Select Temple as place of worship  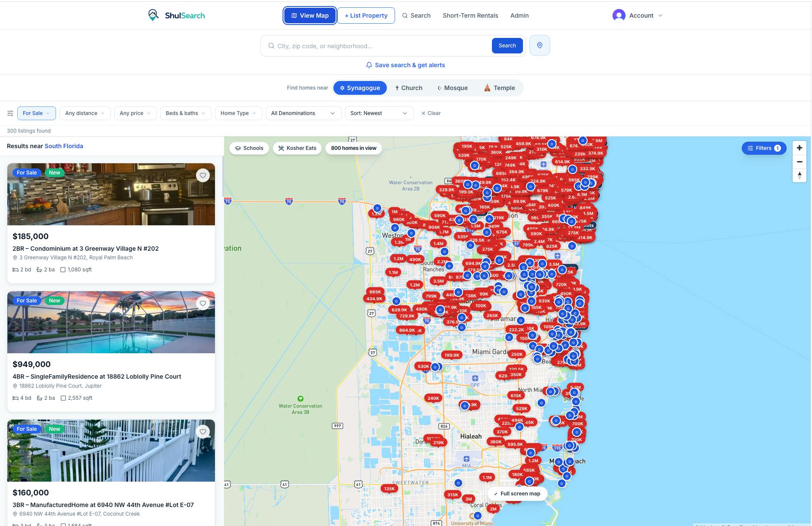tap(499, 88)
